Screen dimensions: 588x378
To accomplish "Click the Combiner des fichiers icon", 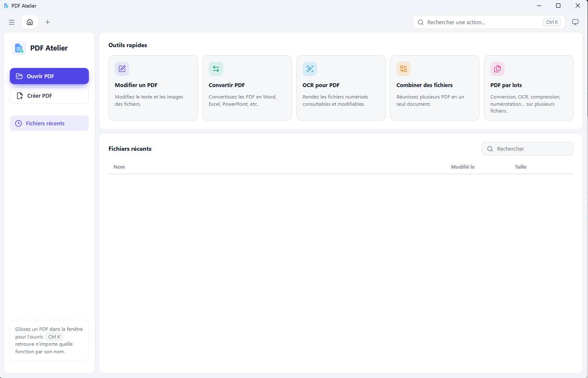I will 403,69.
